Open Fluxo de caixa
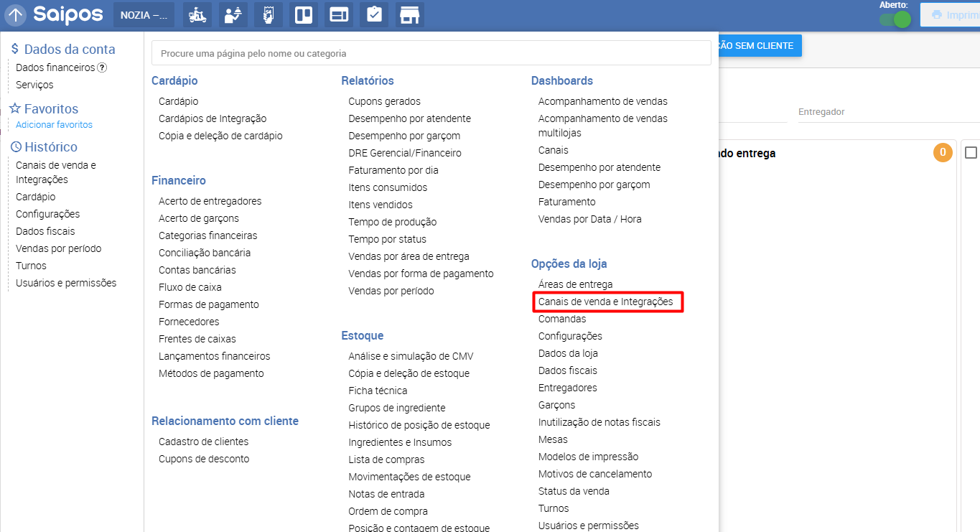 [x=190, y=287]
